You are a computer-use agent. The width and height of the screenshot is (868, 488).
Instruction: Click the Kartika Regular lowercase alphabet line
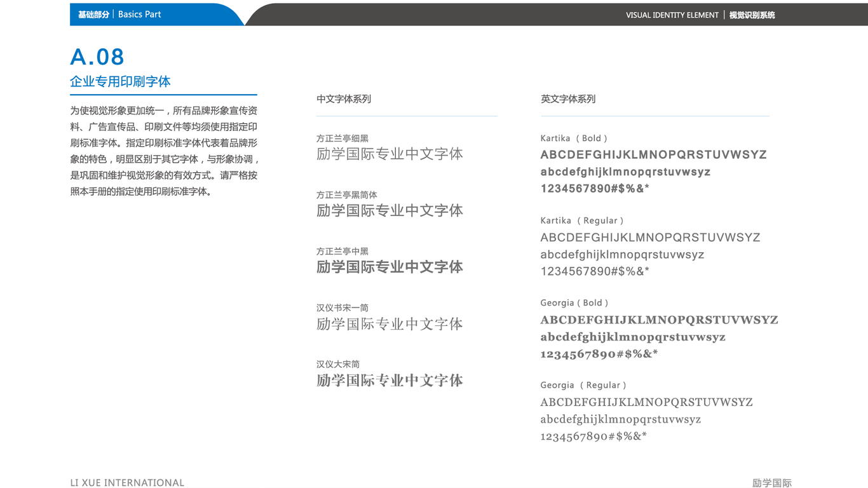(x=623, y=255)
